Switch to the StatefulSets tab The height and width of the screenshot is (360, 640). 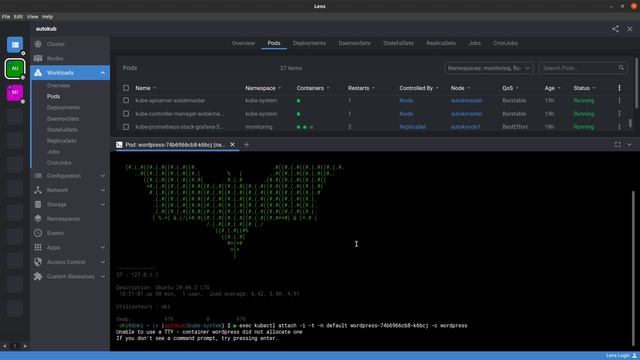[x=398, y=43]
